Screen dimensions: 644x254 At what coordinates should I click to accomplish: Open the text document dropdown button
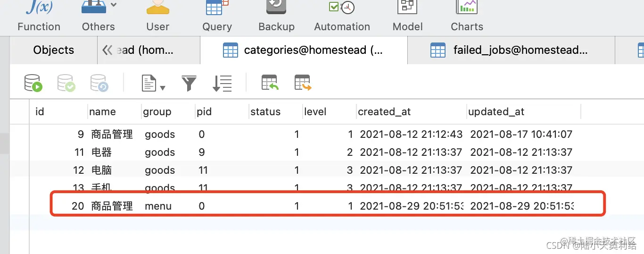coord(153,84)
